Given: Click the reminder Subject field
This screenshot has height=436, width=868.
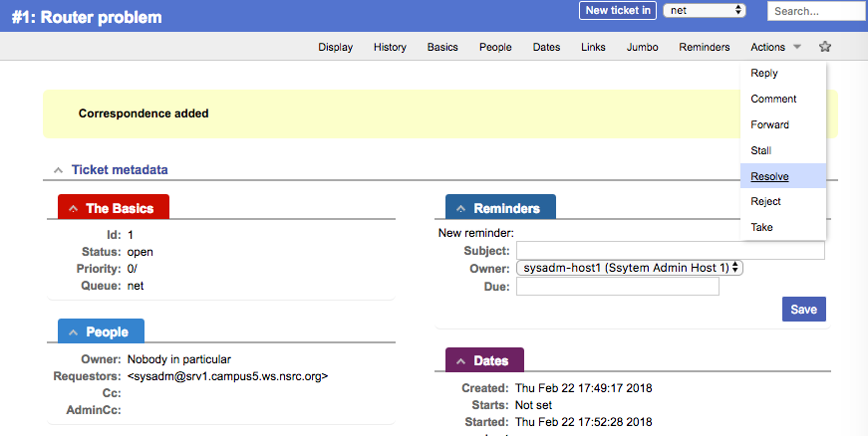Looking at the screenshot, I should coord(670,251).
